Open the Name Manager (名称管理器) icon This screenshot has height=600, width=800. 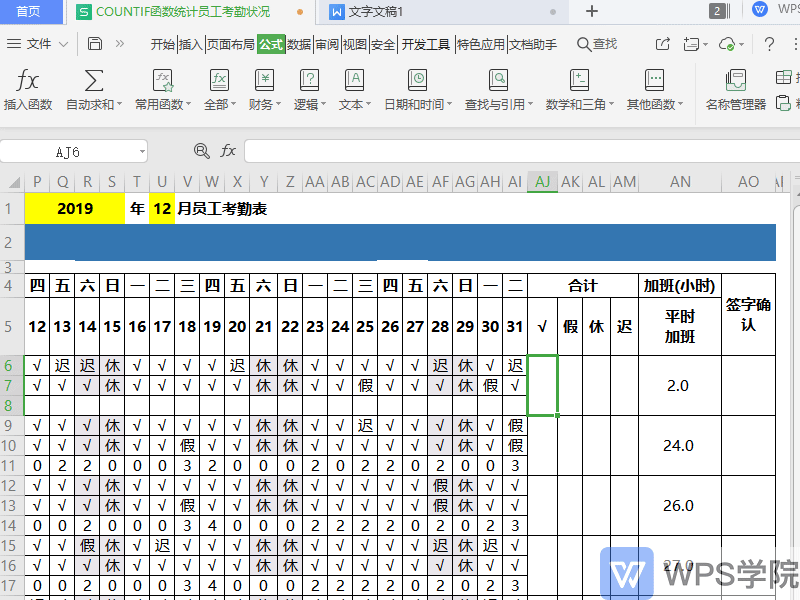pyautogui.click(x=735, y=81)
